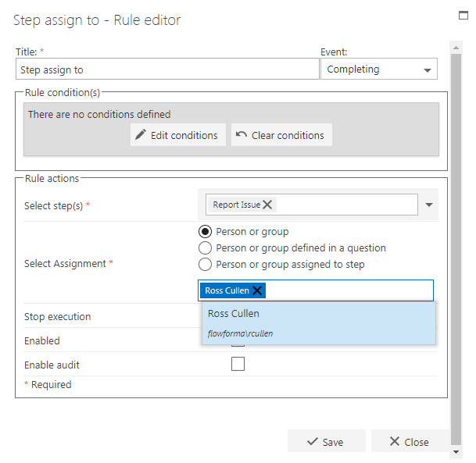Click the 'Select Assignment' label
This screenshot has width=476, height=463.
coord(65,263)
